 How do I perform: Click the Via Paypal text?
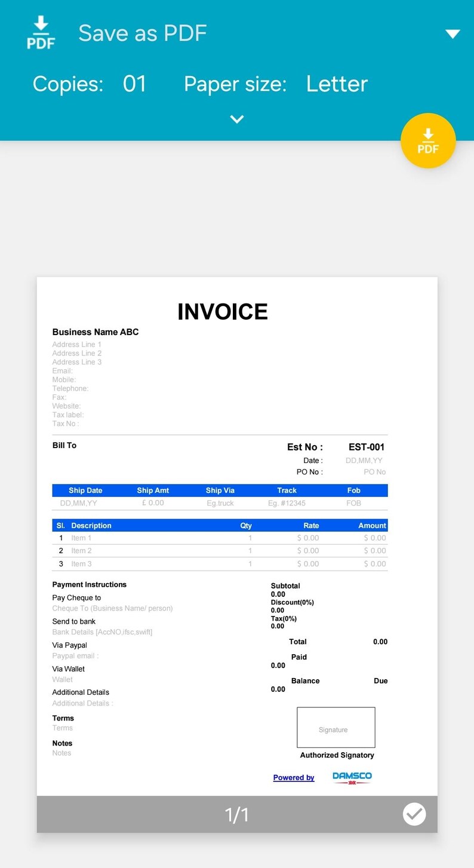(70, 645)
